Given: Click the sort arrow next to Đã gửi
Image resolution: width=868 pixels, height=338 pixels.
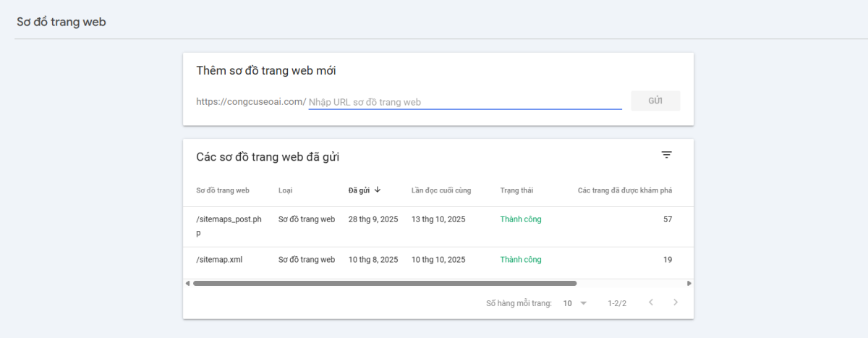Looking at the screenshot, I should [378, 190].
